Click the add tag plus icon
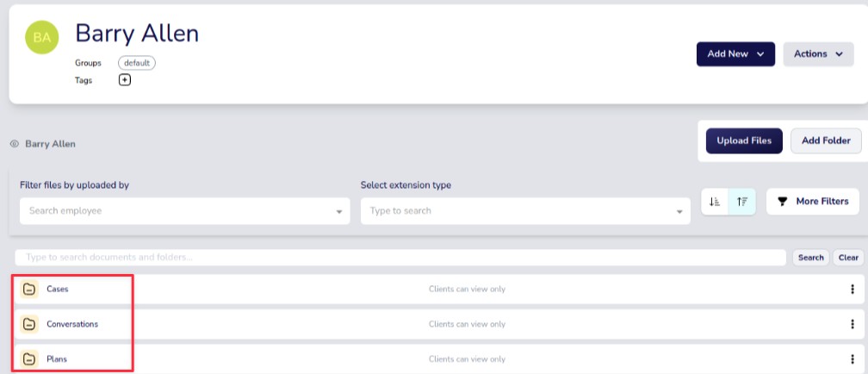This screenshot has height=374, width=868. click(x=125, y=80)
